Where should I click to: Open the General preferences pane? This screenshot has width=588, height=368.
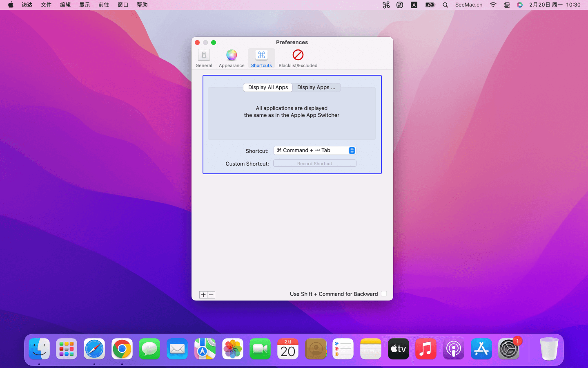click(204, 58)
